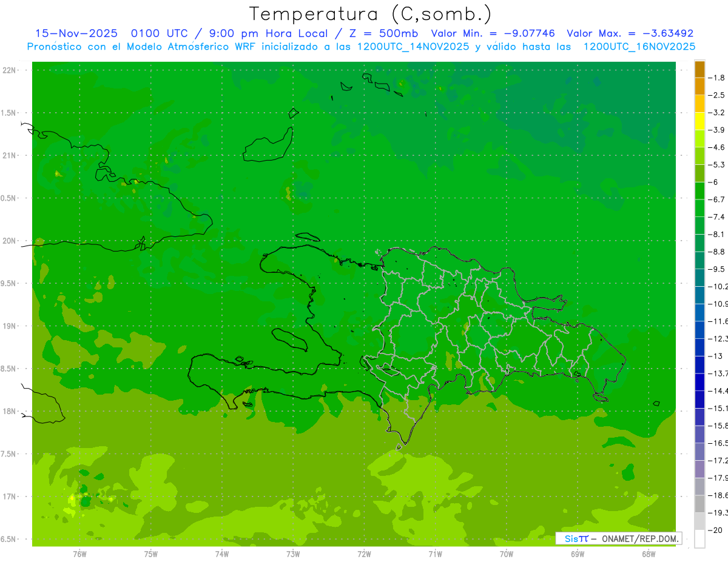The image size is (728, 562).
Task: Click the "18N" latitude label
Action: (9, 411)
